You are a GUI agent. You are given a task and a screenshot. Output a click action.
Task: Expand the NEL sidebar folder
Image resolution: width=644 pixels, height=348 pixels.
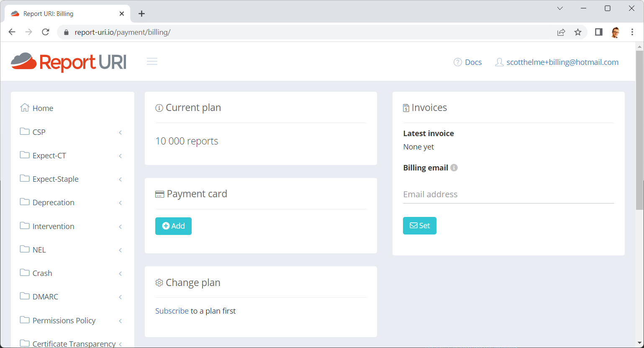pyautogui.click(x=72, y=250)
